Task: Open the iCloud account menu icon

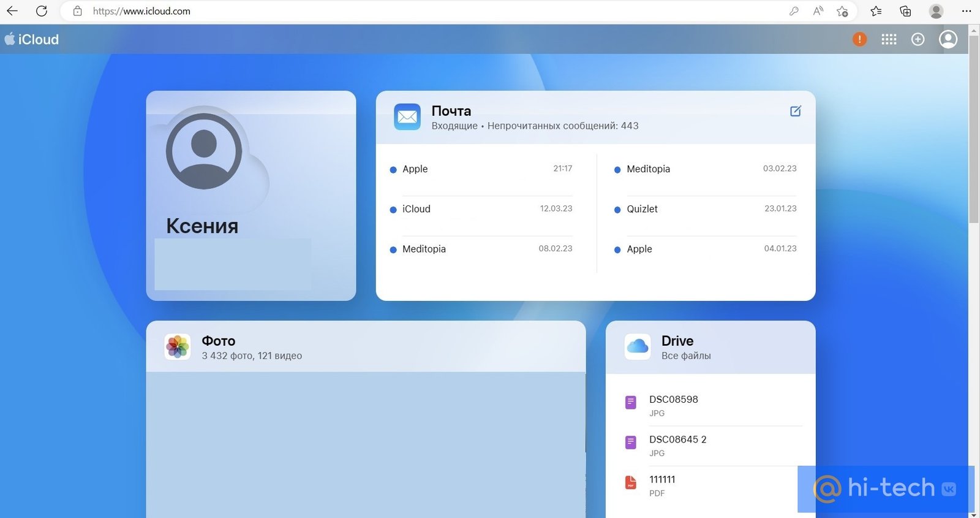Action: [948, 39]
